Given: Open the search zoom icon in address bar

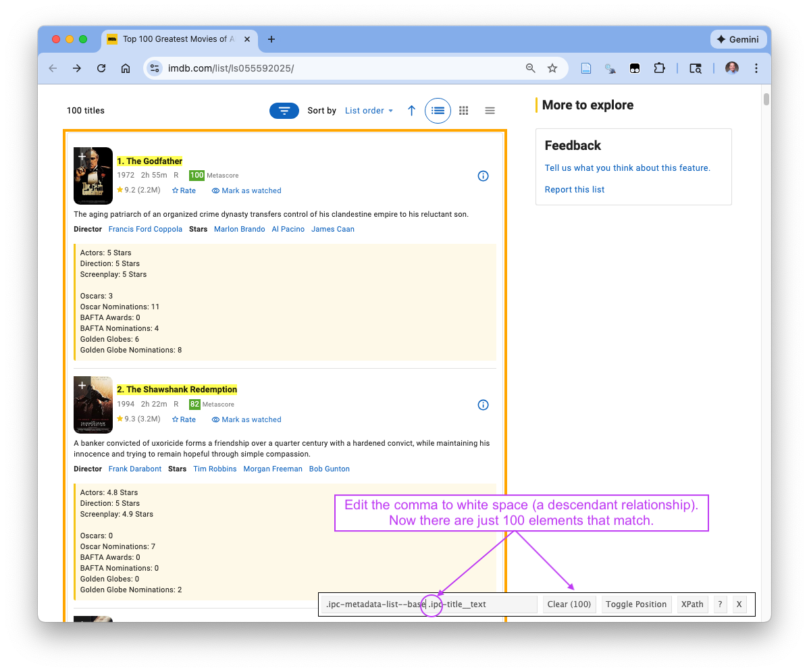Looking at the screenshot, I should 531,68.
